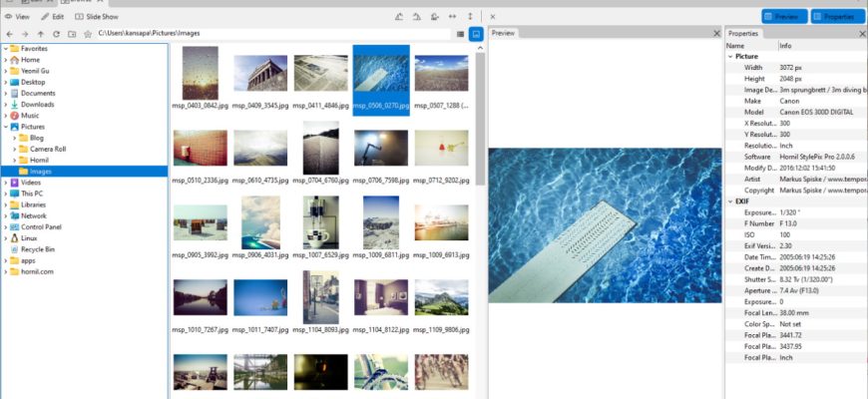
Task: Select the Music folder in tree
Action: (24, 116)
